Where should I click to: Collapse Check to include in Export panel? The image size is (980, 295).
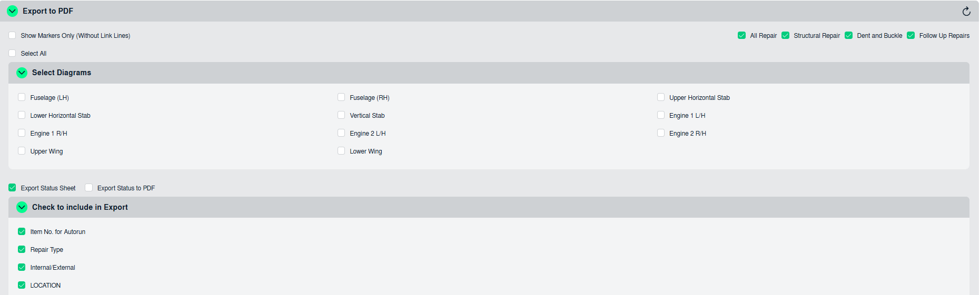[x=22, y=207]
